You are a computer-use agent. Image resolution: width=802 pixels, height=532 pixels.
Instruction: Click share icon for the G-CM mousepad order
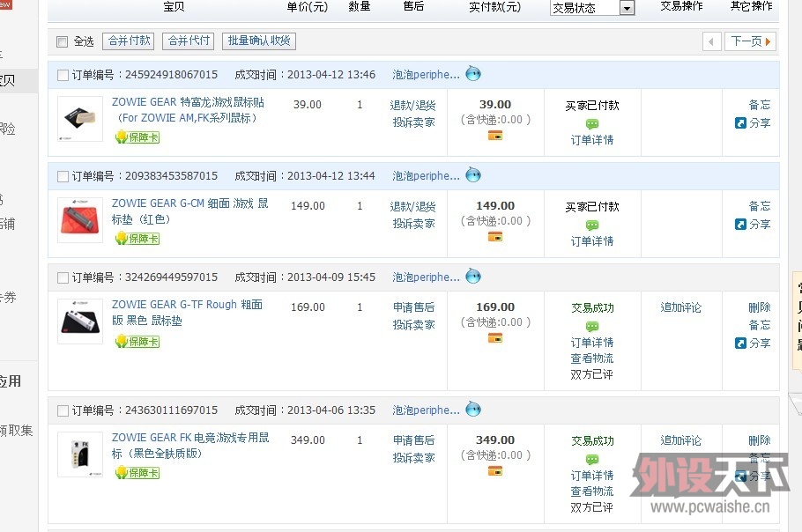point(740,224)
